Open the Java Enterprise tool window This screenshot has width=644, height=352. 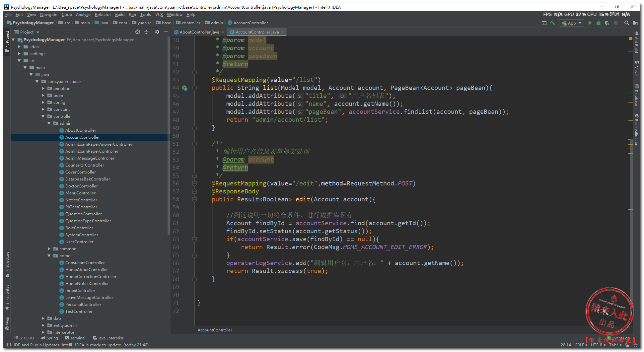point(108,338)
